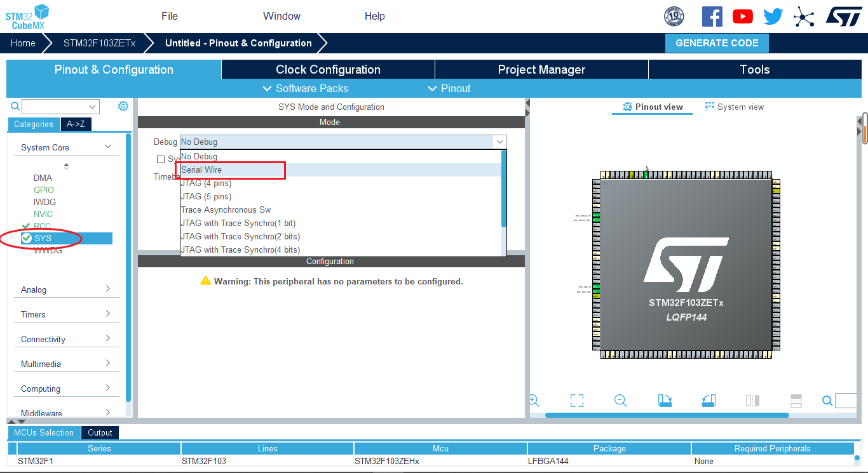
Task: Click the pinout horizontal scrollbar
Action: [667, 415]
